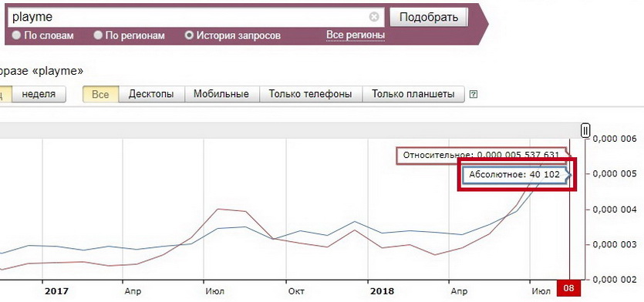This screenshot has height=302, width=644.
Task: Click the '0,000 004' scale value
Action: pos(615,210)
